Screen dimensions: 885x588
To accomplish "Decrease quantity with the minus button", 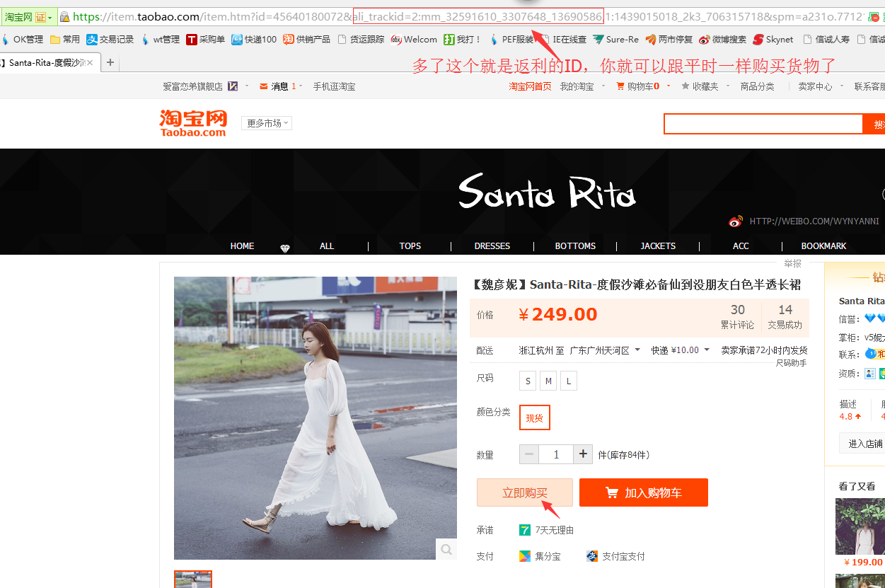I will click(529, 454).
